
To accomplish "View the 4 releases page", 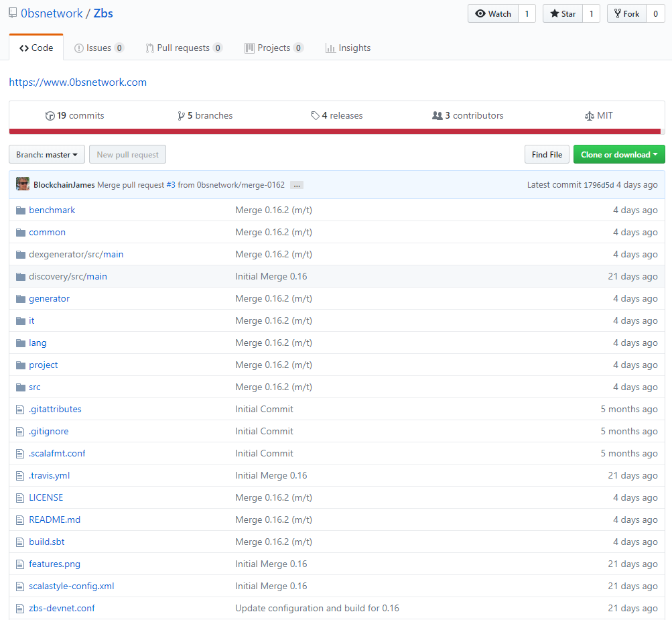I will tap(337, 116).
